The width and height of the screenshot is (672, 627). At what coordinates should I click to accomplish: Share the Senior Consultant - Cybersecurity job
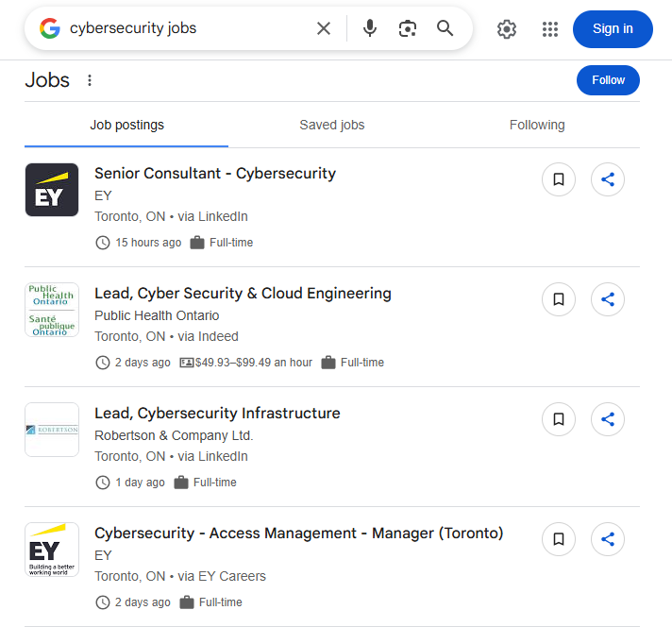[608, 179]
